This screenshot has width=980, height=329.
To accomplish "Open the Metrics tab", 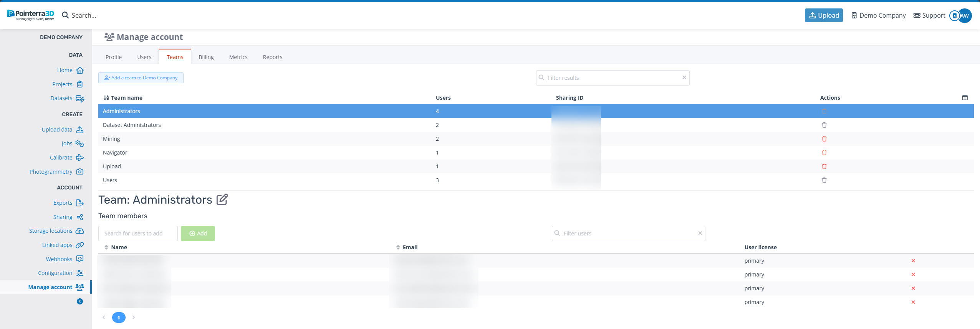I will (238, 57).
